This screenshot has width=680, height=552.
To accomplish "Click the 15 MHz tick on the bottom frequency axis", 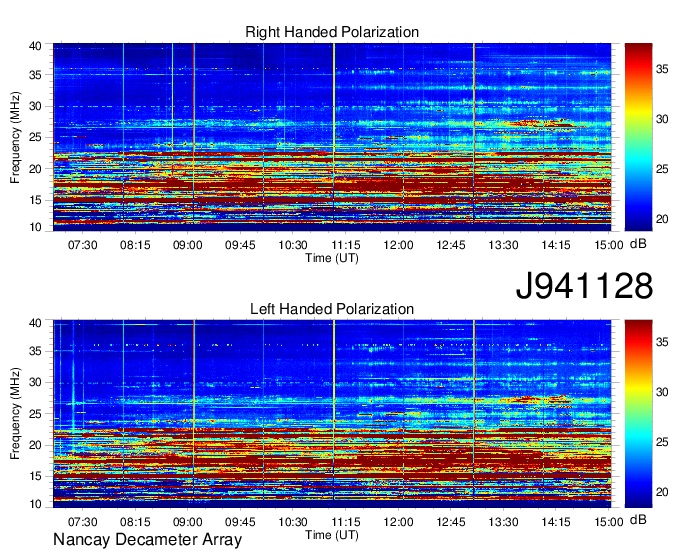I will pyautogui.click(x=35, y=476).
